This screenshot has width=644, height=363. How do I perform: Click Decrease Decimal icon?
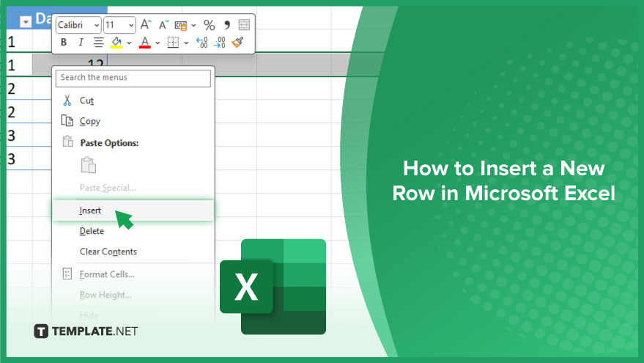point(220,43)
